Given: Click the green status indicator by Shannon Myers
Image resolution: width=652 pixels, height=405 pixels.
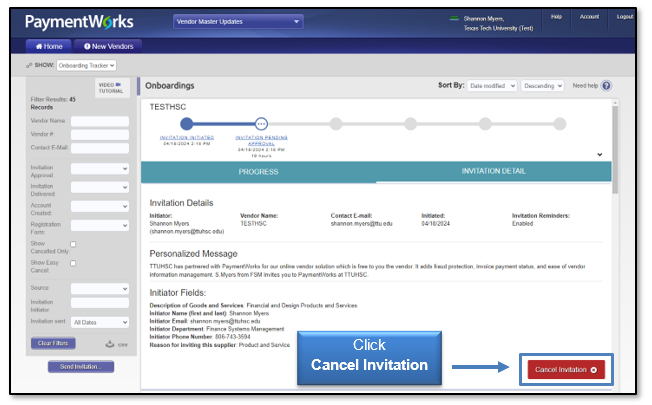Looking at the screenshot, I should point(454,18).
